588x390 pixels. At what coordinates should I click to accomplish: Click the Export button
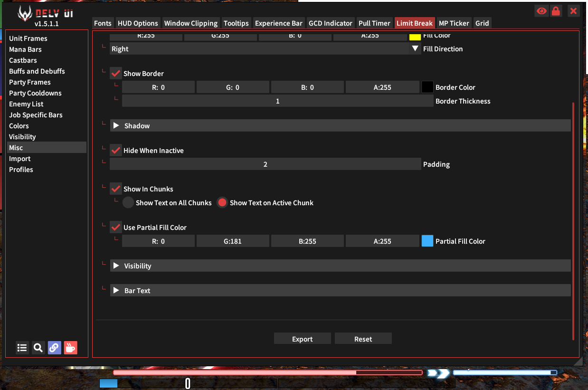[302, 338]
